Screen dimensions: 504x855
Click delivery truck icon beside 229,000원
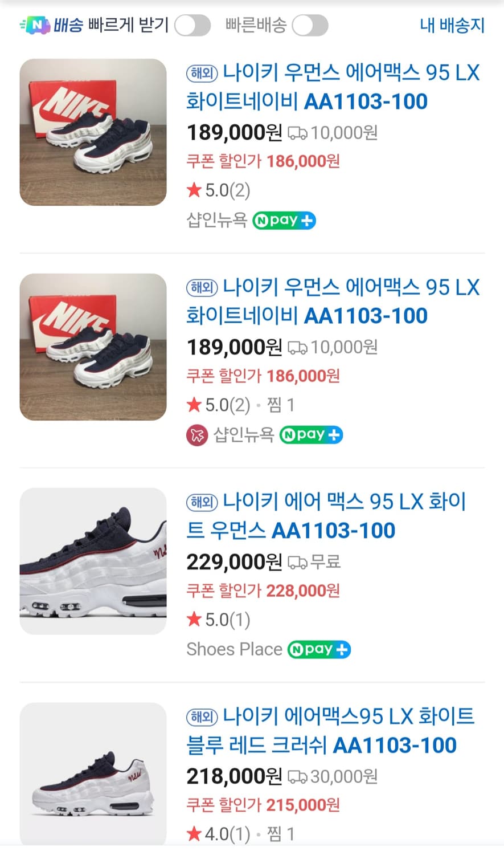(297, 563)
